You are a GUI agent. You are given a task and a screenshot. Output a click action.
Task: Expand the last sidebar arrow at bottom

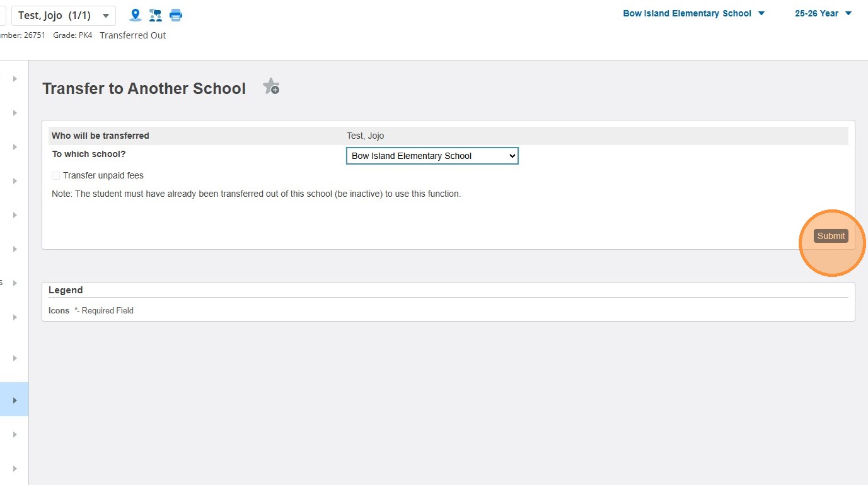pos(14,469)
